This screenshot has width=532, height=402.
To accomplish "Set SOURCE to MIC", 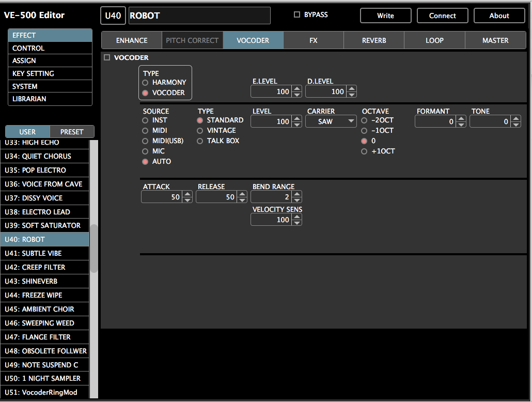I will tap(145, 151).
